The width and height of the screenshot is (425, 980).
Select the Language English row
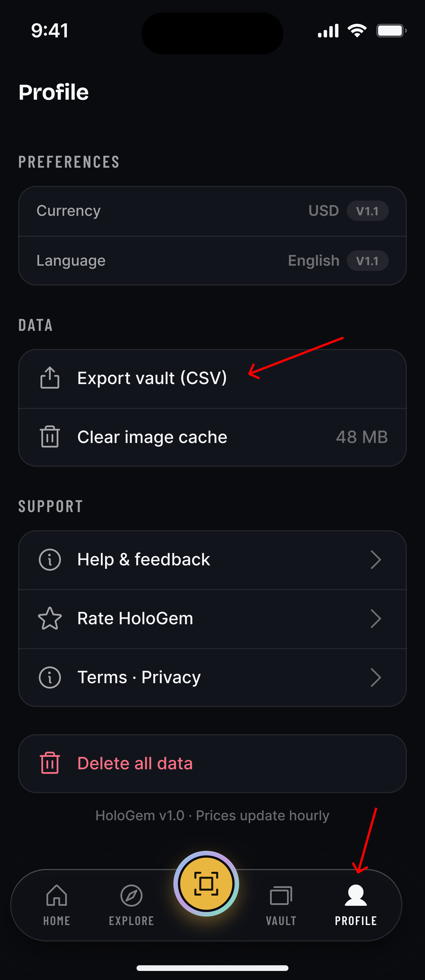212,261
